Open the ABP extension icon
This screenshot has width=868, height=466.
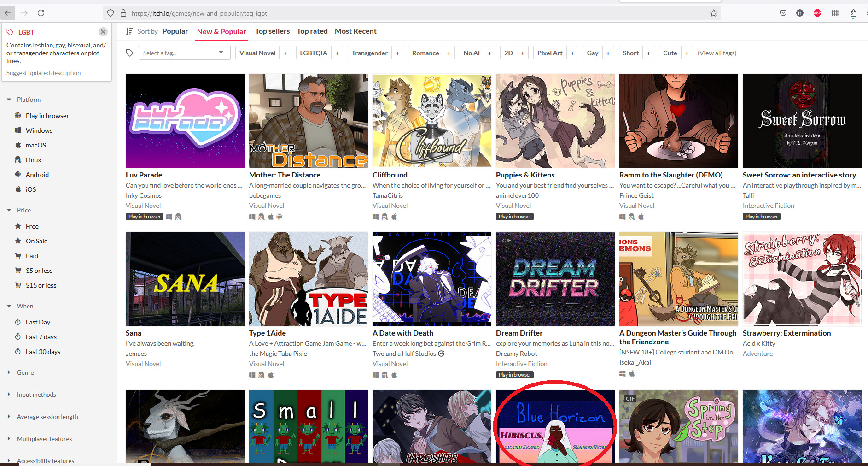[817, 13]
